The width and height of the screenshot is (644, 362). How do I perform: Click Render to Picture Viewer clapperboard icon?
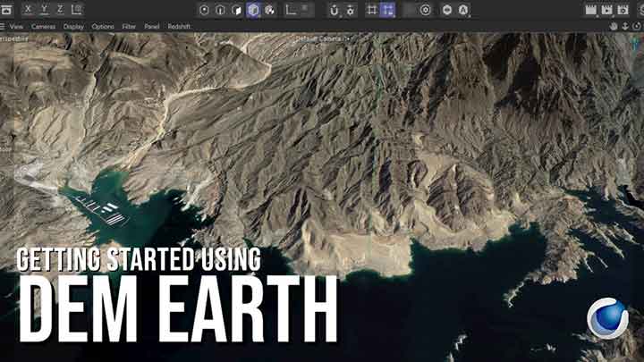[606, 10]
